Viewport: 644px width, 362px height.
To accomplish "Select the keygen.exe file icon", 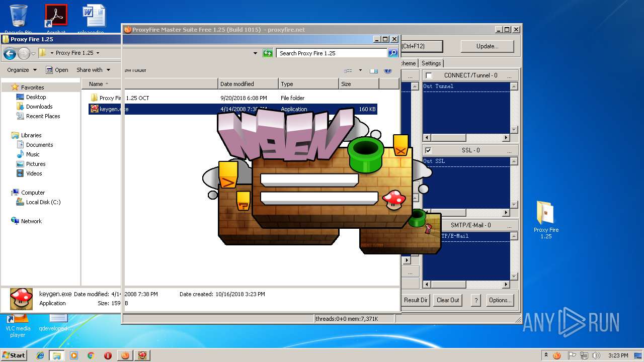I will pyautogui.click(x=94, y=109).
